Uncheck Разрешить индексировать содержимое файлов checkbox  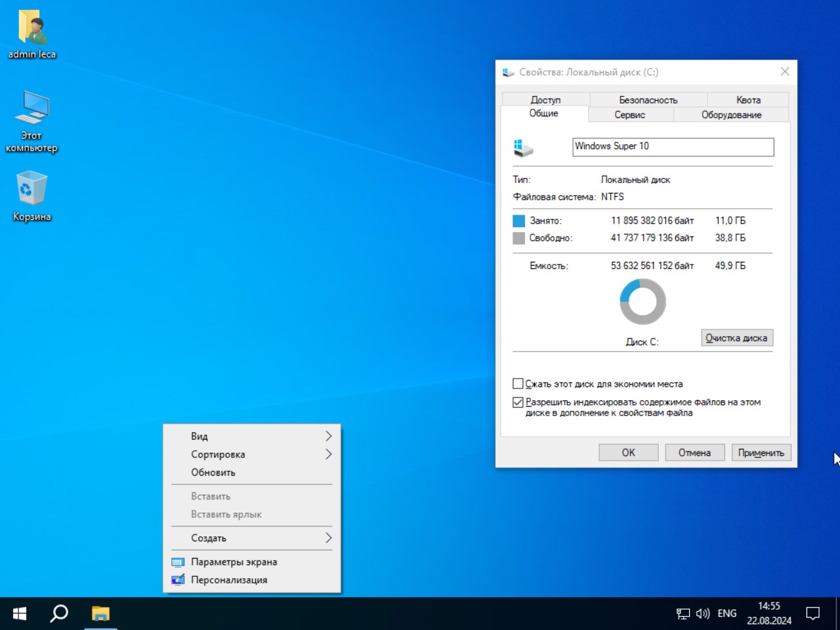point(518,402)
